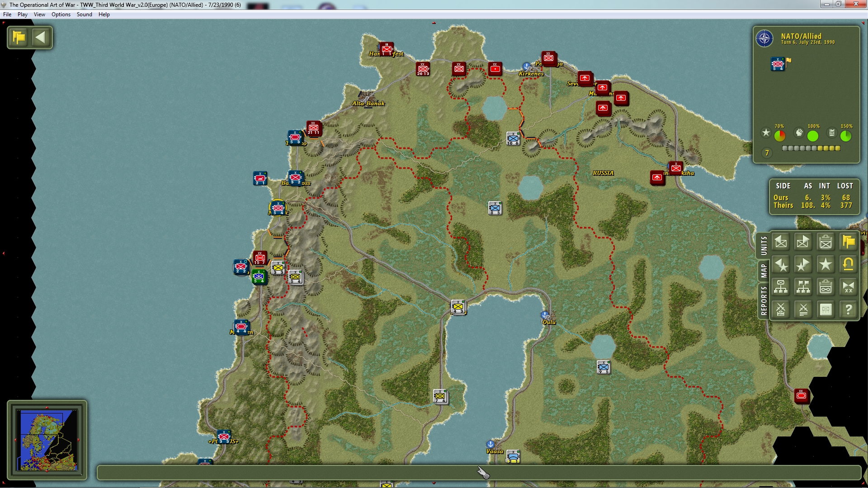Click the 'RUSSIA' map label
This screenshot has height=488, width=868.
(x=603, y=173)
